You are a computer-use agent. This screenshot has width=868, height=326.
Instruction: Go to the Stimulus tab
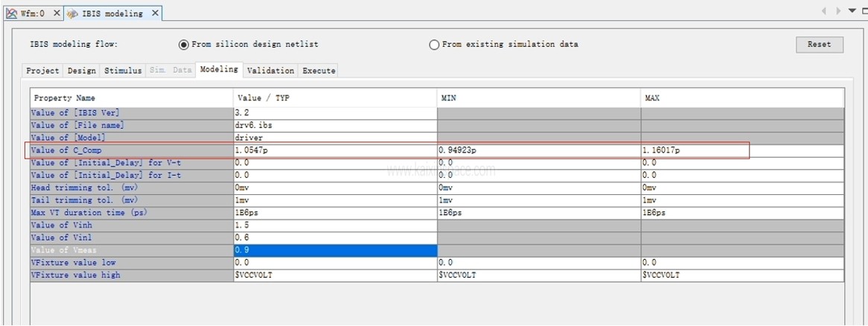tap(123, 71)
